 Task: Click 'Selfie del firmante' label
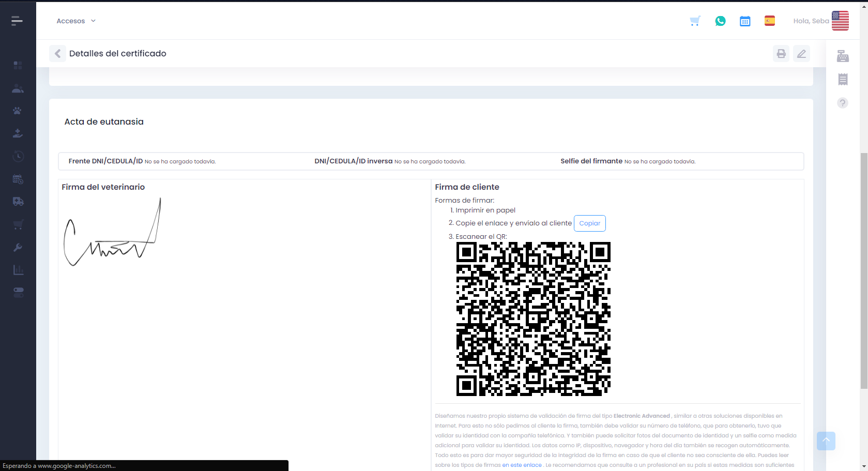pos(591,161)
